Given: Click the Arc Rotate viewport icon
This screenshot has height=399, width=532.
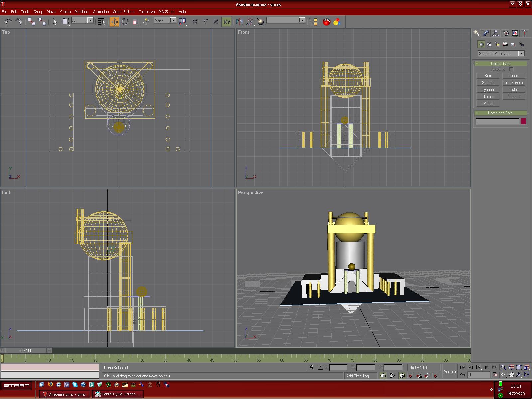Looking at the screenshot, I should click(519, 375).
